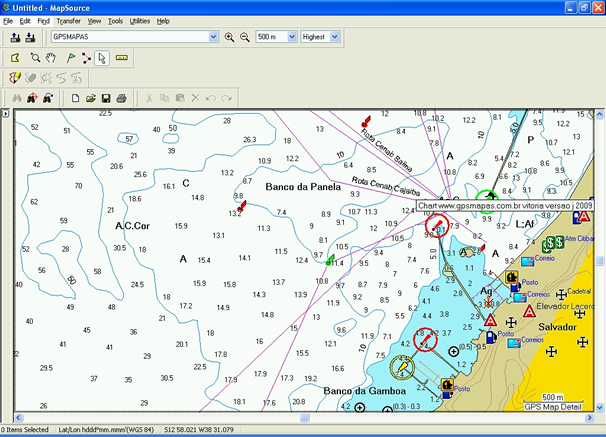The width and height of the screenshot is (606, 437).
Task: Click the Zoom Out magnifier button
Action: tap(244, 37)
